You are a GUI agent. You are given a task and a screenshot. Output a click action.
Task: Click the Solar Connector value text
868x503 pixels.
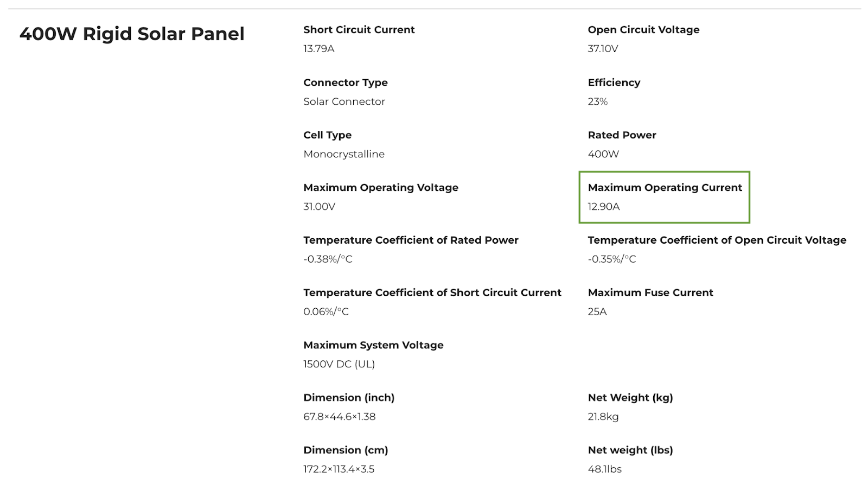344,101
